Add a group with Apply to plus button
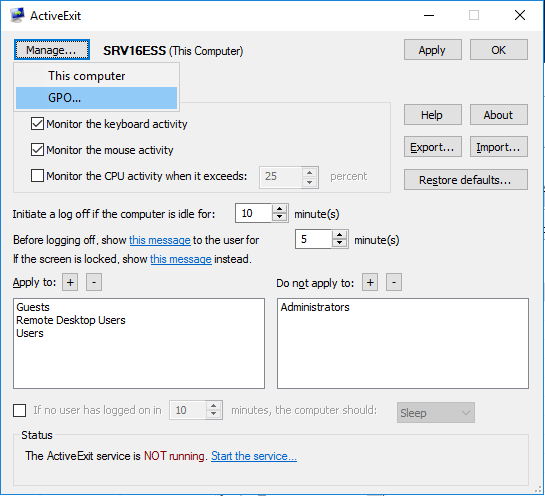Screen dimensions: 545x496 tap(70, 282)
